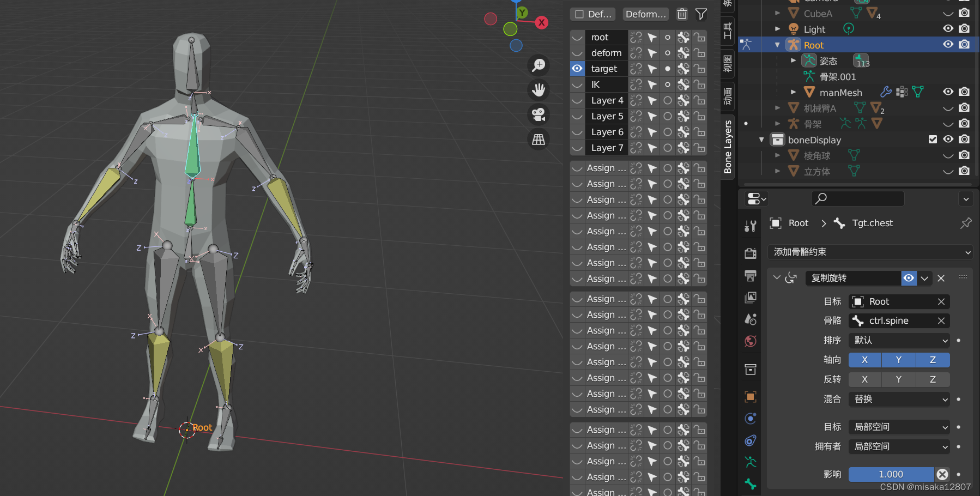Switch to the 动画 sidebar tab
Viewport: 980px width, 496px height.
[728, 96]
